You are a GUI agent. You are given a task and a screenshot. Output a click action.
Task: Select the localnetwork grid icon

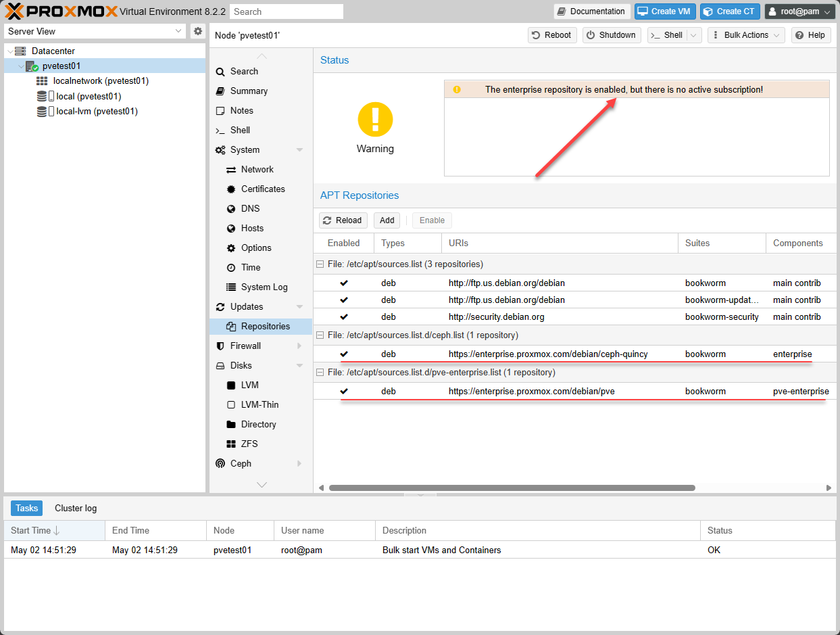coord(42,80)
